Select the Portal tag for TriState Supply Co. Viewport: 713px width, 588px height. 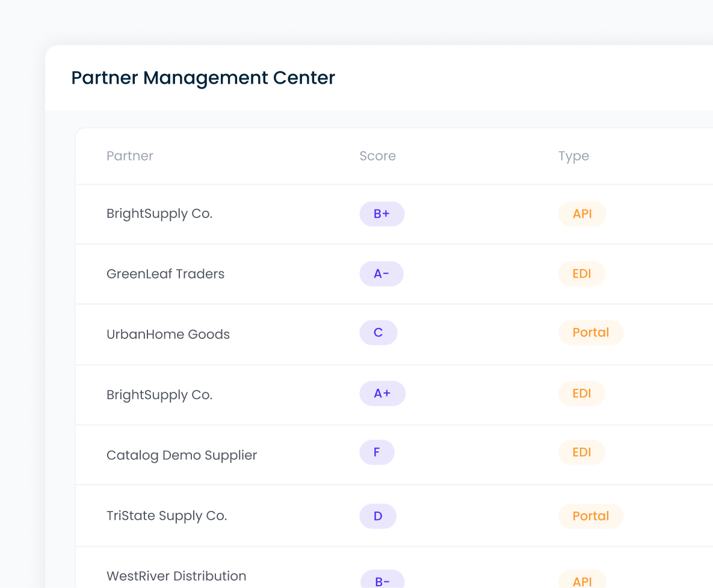click(591, 516)
